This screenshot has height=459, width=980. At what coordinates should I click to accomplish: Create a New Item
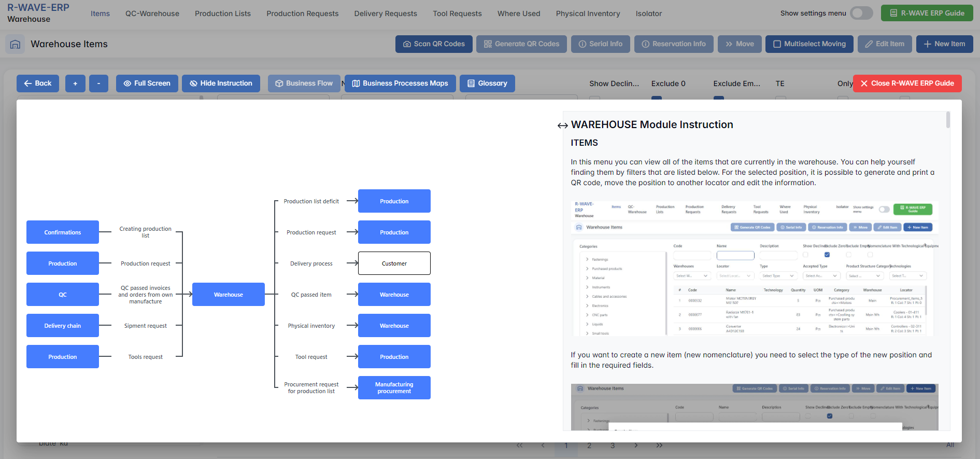(x=944, y=44)
